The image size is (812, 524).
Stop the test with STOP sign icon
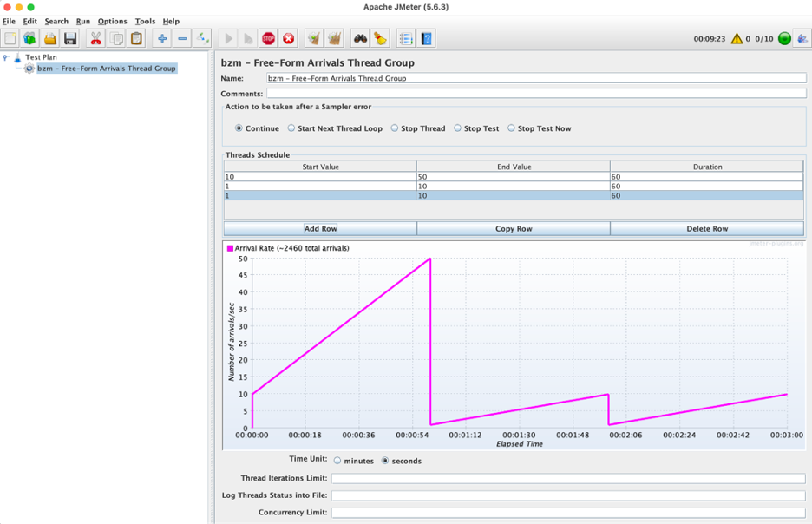pyautogui.click(x=268, y=38)
